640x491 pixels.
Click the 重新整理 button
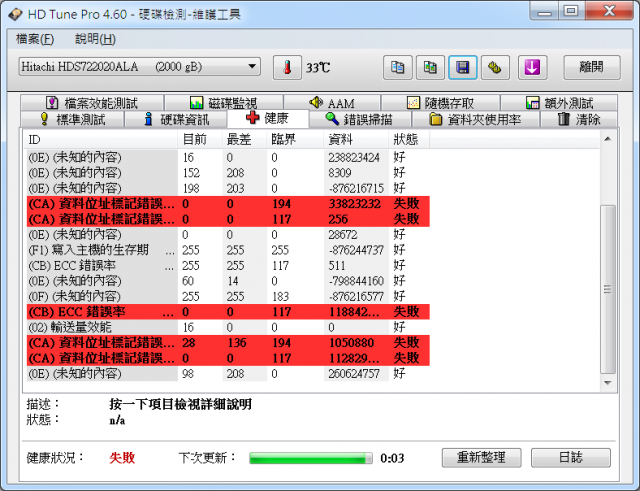pyautogui.click(x=482, y=458)
